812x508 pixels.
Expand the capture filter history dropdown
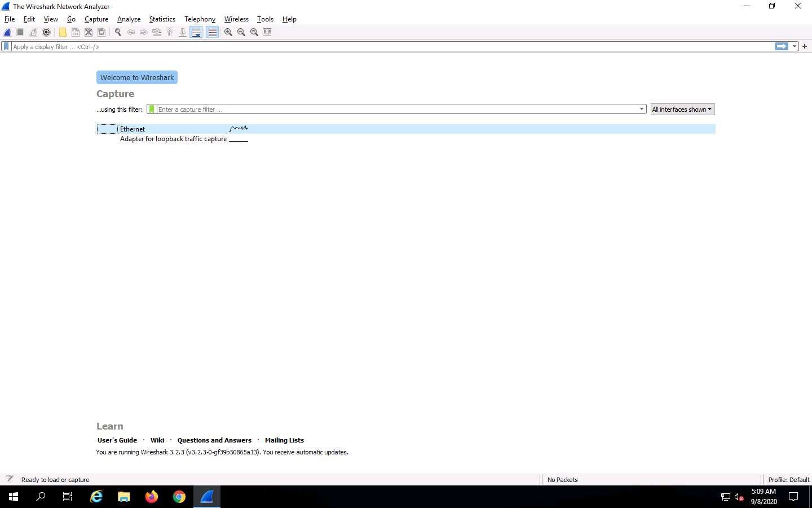point(641,109)
